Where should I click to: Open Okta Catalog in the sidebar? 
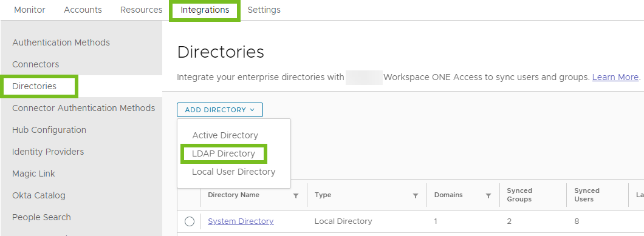tap(39, 195)
